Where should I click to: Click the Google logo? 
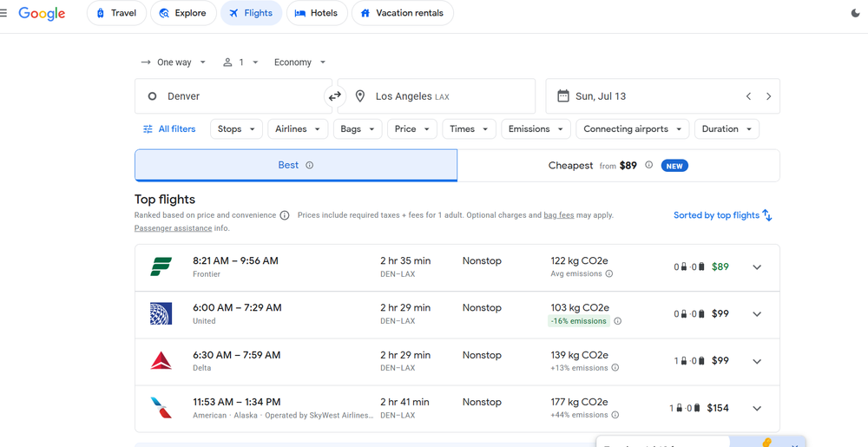pyautogui.click(x=42, y=14)
